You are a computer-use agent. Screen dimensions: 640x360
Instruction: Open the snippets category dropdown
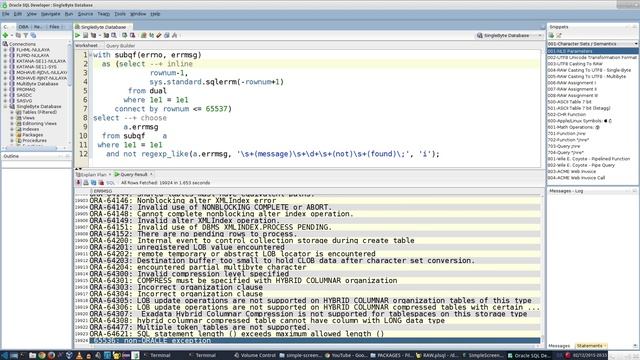click(636, 44)
